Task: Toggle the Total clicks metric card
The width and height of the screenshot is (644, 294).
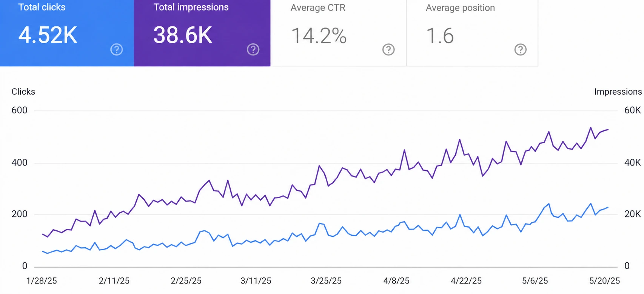Action: tap(67, 33)
